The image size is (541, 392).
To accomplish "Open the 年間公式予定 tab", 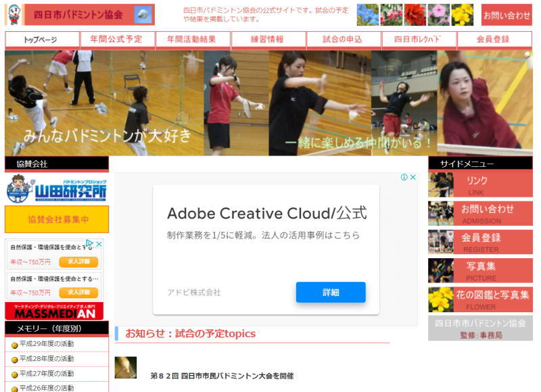I will tap(117, 40).
